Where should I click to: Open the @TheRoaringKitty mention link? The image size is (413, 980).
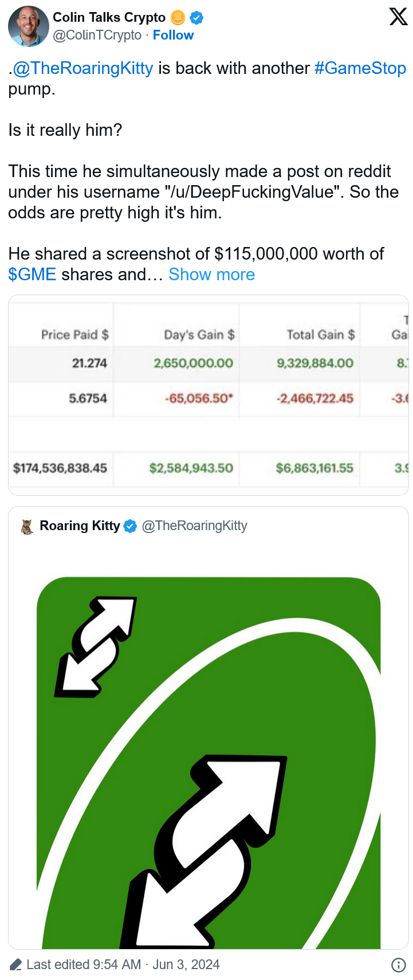[x=82, y=68]
